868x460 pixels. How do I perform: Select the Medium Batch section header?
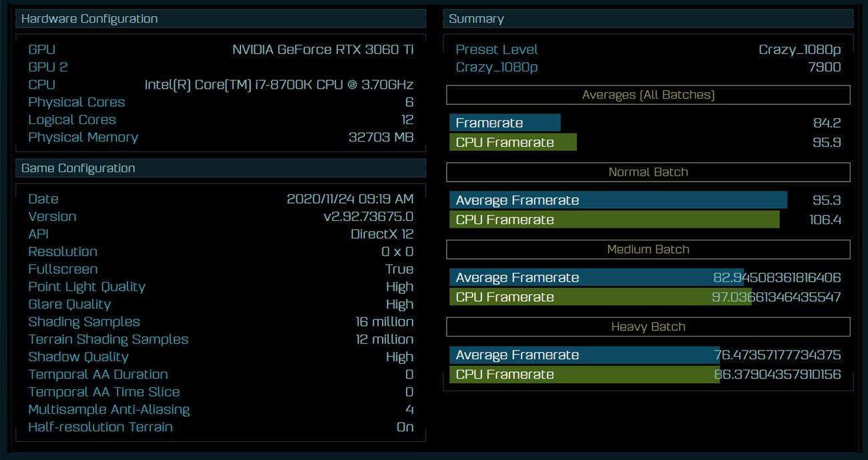pyautogui.click(x=648, y=250)
